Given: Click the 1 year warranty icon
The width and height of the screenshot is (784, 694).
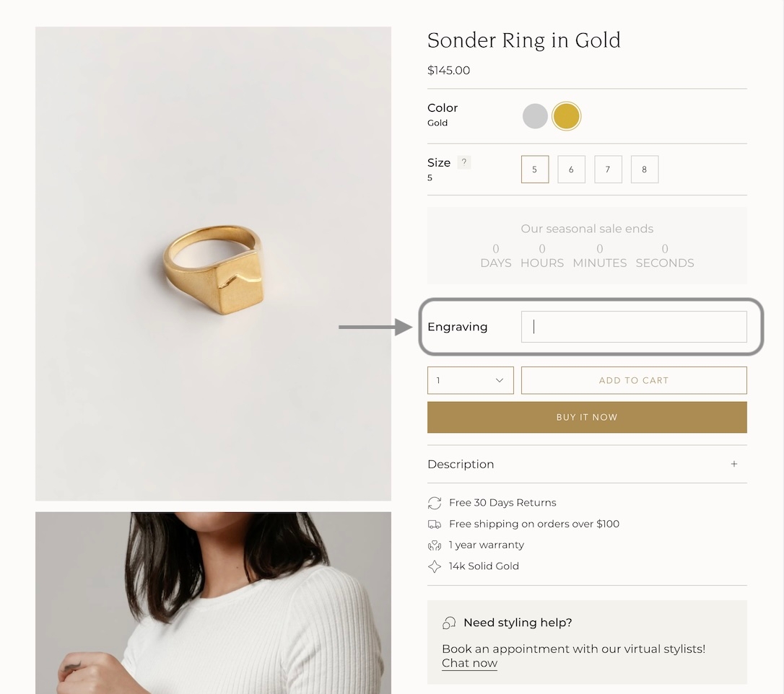Looking at the screenshot, I should [x=435, y=545].
